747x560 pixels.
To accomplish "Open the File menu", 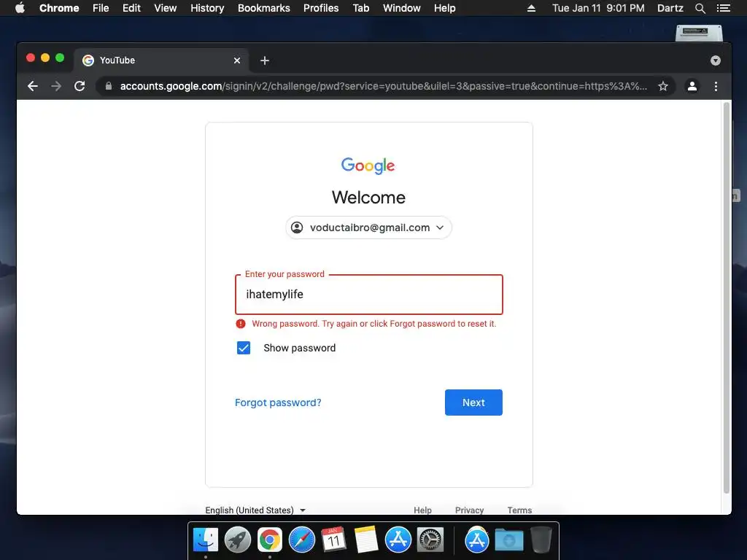I will tap(101, 8).
